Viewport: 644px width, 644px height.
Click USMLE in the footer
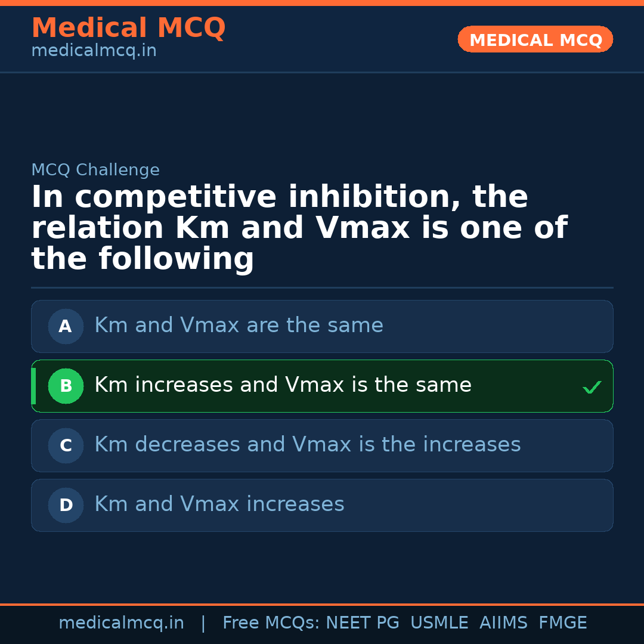[x=439, y=623]
